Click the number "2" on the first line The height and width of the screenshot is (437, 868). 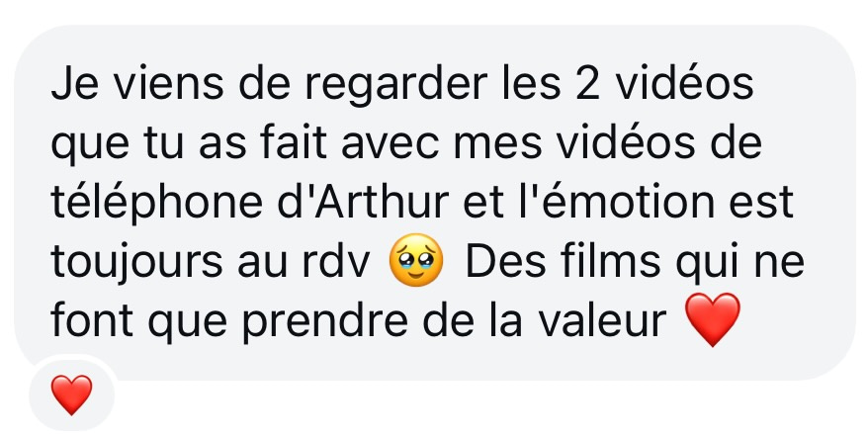[x=588, y=85]
